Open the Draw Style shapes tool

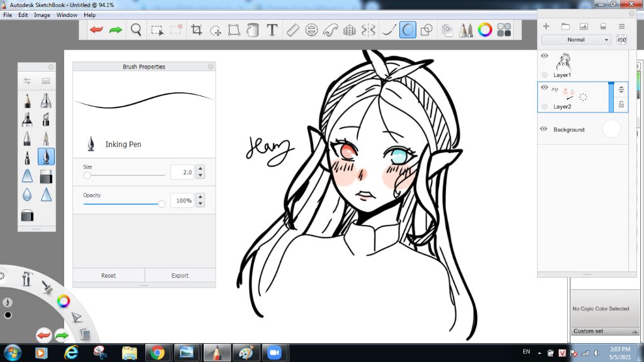pos(427,30)
